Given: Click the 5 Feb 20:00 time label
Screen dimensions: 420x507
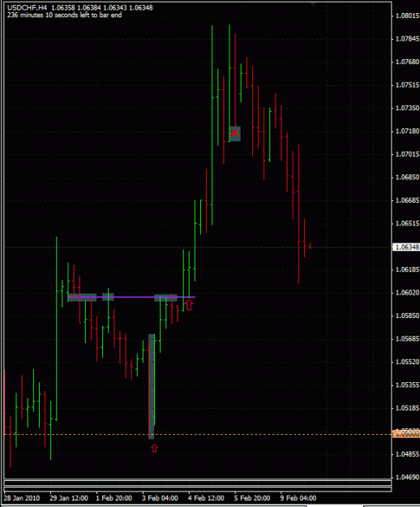Looking at the screenshot, I should tap(252, 498).
